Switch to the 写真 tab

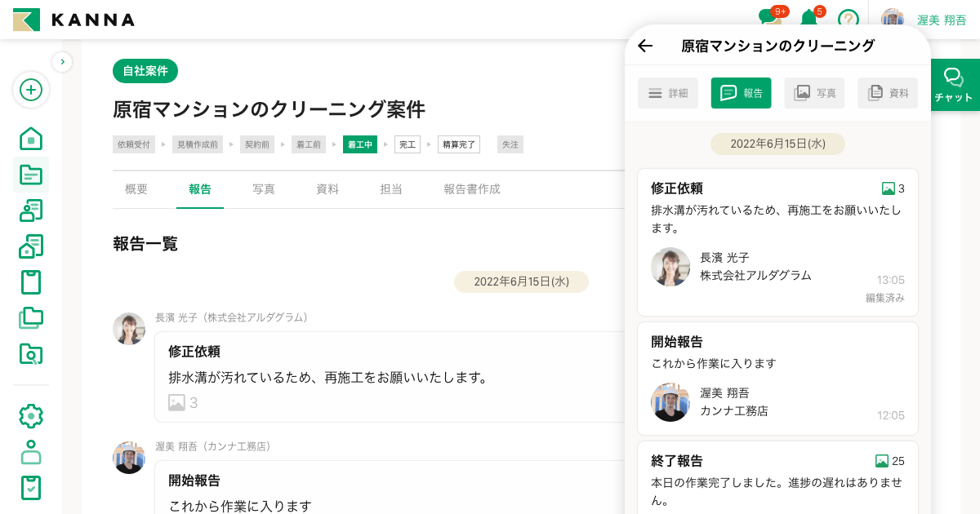click(264, 189)
